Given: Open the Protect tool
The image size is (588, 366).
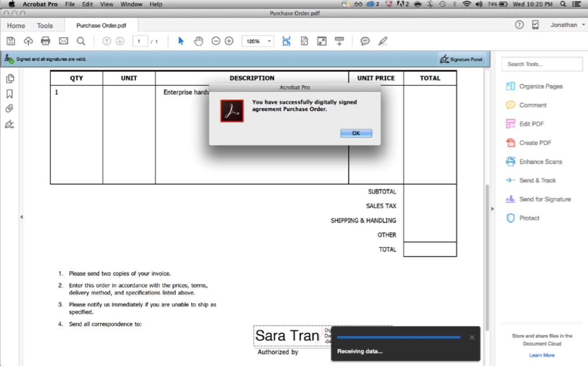Looking at the screenshot, I should click(x=523, y=218).
